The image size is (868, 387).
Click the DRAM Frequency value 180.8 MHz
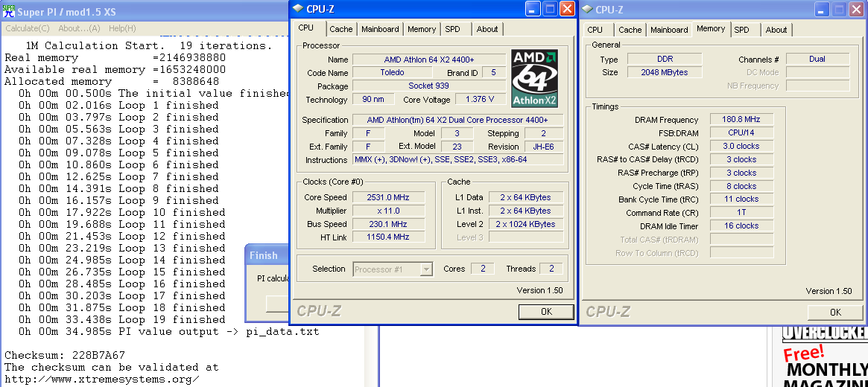pyautogui.click(x=741, y=119)
